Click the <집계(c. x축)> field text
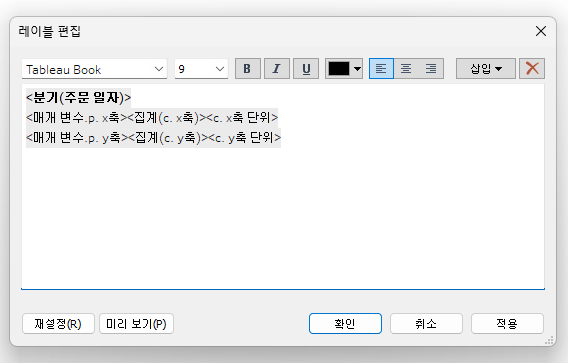The width and height of the screenshot is (568, 363). click(x=167, y=117)
